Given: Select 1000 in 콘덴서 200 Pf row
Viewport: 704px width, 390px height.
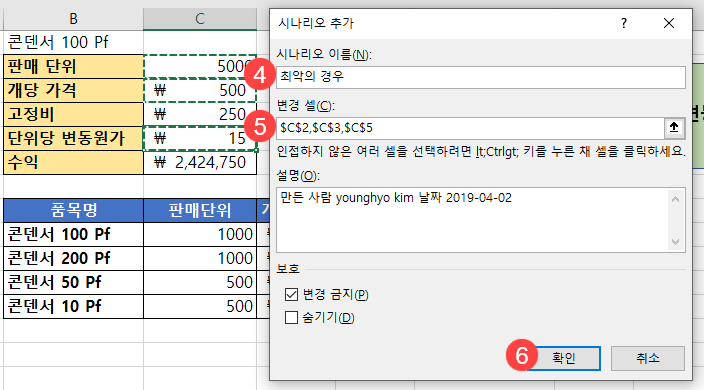Looking at the screenshot, I should click(200, 258).
